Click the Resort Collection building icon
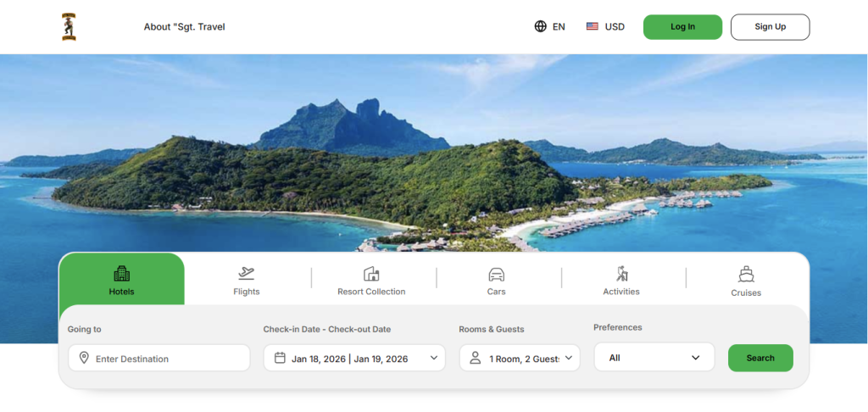Image resolution: width=868 pixels, height=412 pixels. click(371, 273)
